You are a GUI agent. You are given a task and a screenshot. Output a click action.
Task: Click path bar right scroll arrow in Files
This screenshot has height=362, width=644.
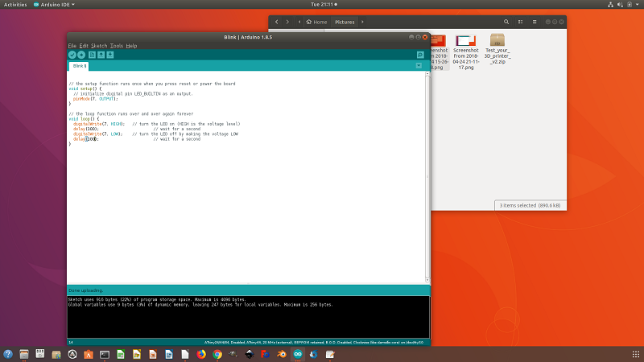(x=362, y=23)
